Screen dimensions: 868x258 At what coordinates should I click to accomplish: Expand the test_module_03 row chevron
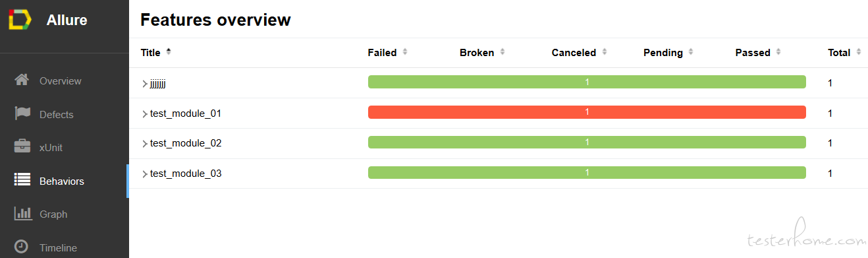(x=145, y=174)
